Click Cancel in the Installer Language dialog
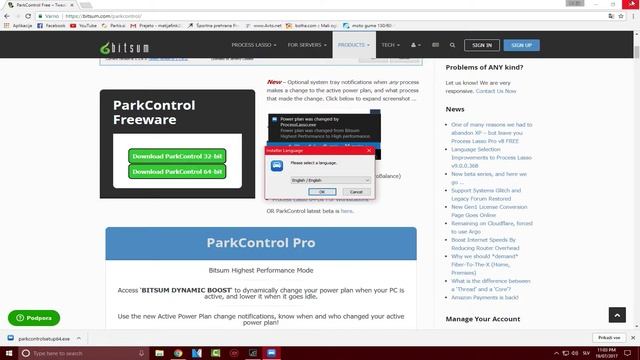Viewport: 640px width, 360px height. (356, 192)
